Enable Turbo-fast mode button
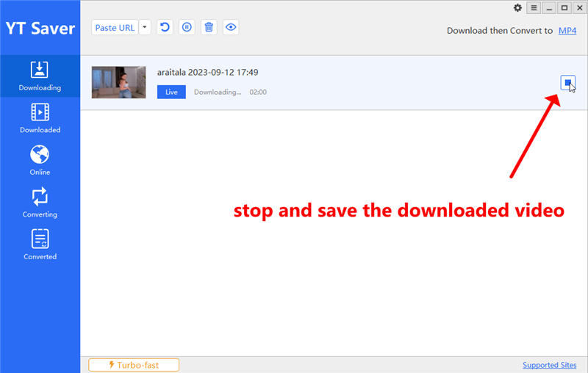The width and height of the screenshot is (588, 373). click(x=134, y=365)
